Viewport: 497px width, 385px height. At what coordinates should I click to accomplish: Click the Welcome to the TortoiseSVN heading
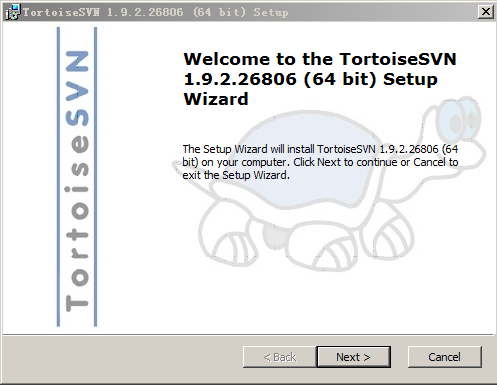320,79
